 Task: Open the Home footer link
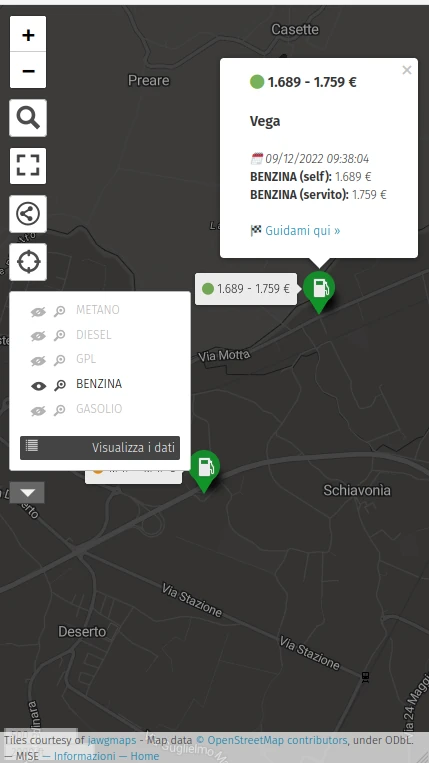tap(144, 756)
